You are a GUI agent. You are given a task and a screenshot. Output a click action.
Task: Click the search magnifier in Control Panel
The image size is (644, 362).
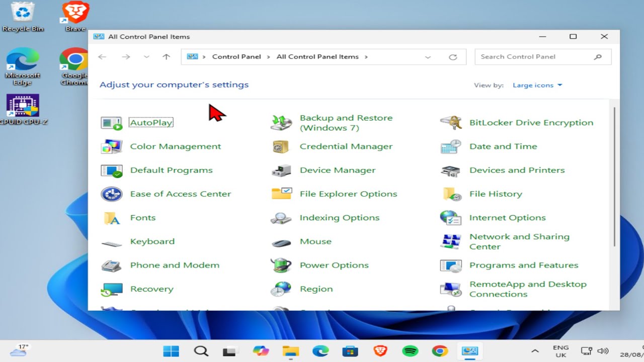[x=598, y=57]
